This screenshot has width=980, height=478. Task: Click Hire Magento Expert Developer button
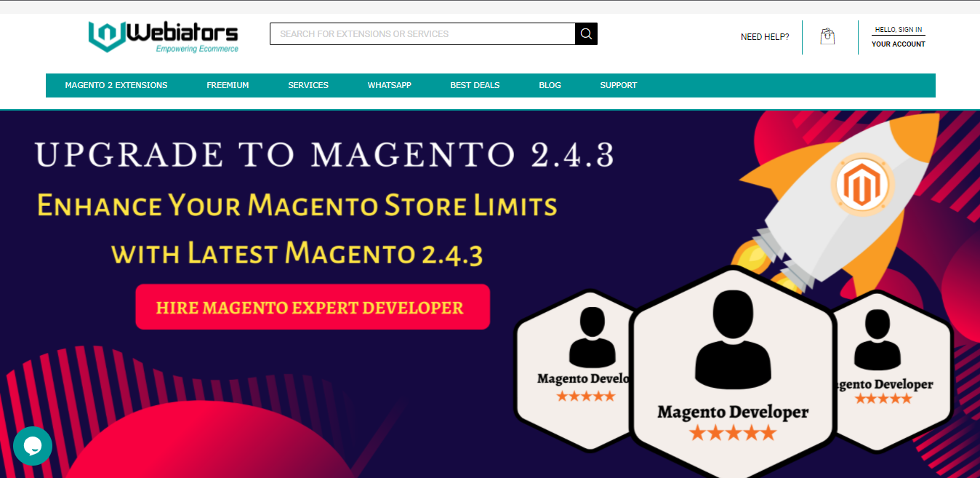click(313, 307)
